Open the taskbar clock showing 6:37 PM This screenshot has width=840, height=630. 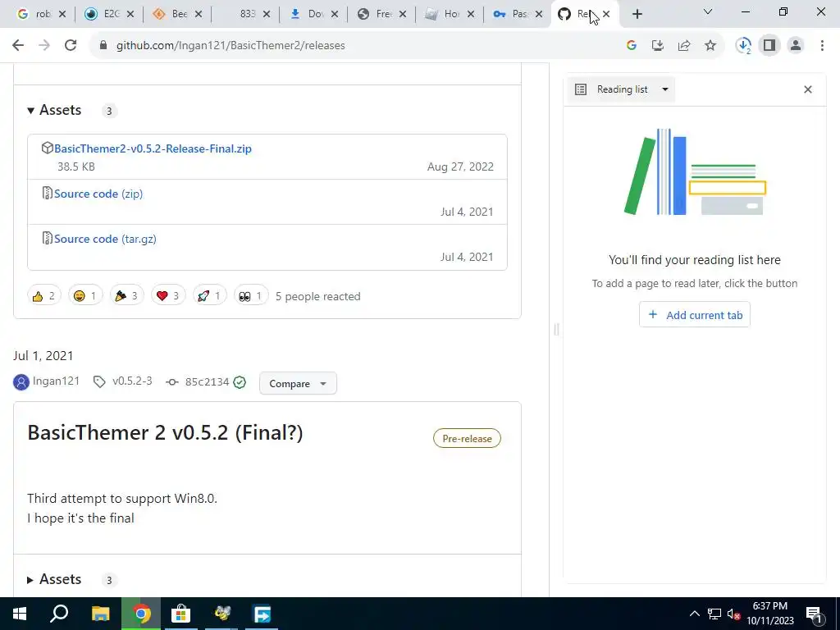[769, 614]
